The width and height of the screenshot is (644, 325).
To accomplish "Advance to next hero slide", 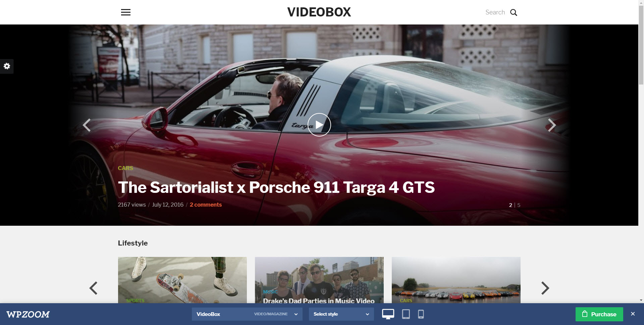I will (x=552, y=125).
